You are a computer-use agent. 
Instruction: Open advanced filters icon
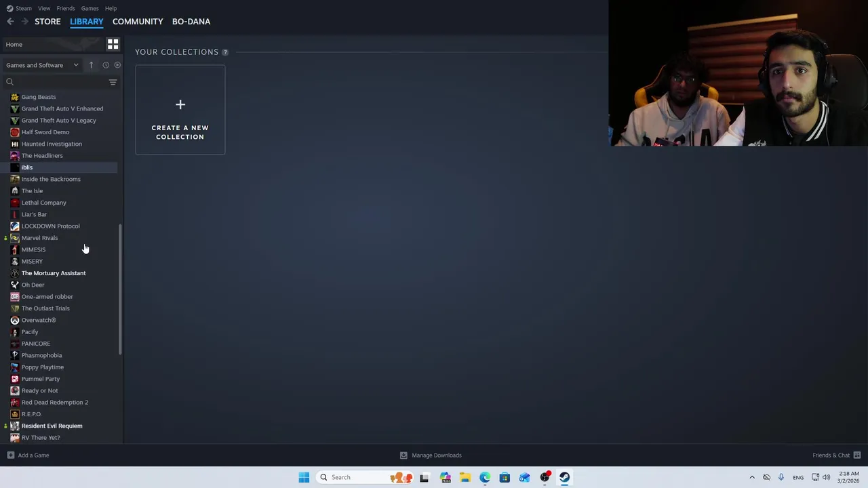(113, 82)
